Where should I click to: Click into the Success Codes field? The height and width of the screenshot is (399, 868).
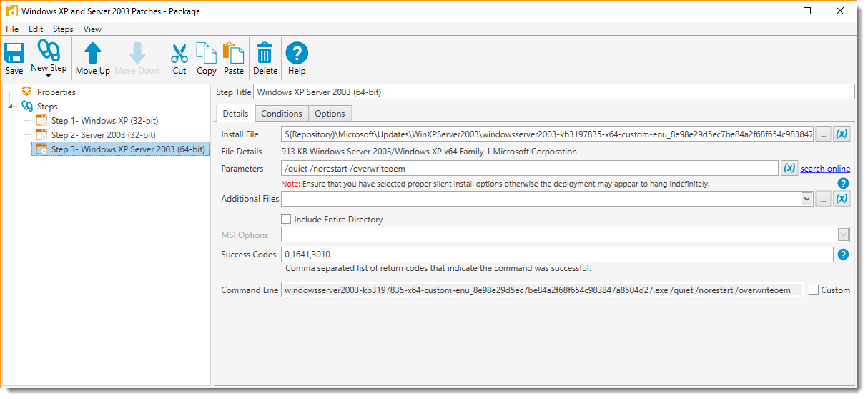558,255
